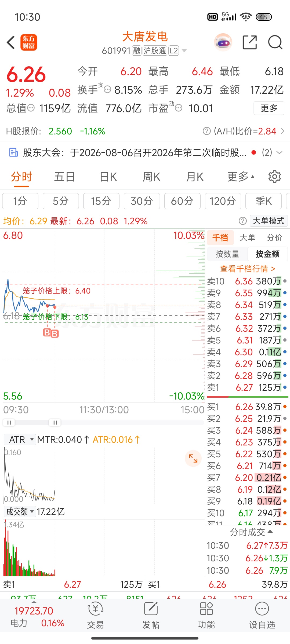Tap the 买1 6.26 39.8万 order row

pyautogui.click(x=247, y=407)
